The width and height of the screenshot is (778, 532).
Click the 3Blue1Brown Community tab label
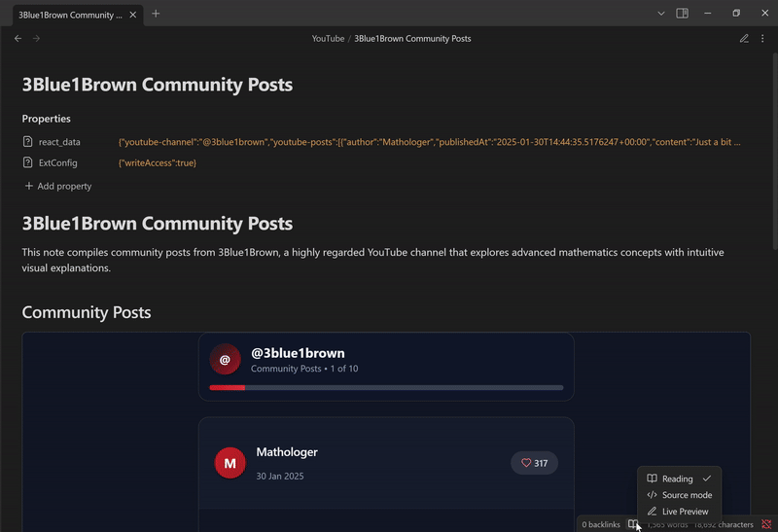pyautogui.click(x=70, y=15)
